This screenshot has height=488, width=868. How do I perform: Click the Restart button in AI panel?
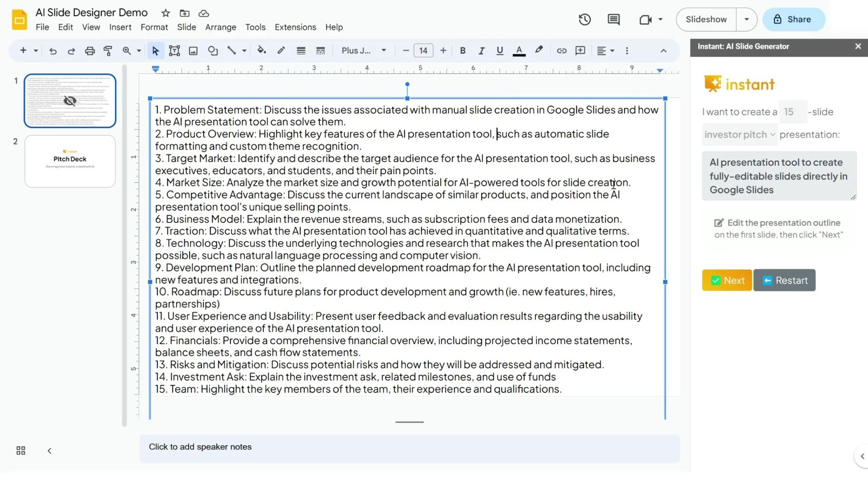(x=785, y=280)
